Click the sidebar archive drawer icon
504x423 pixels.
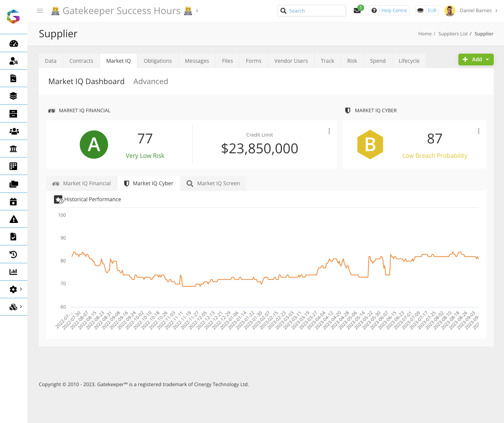14,113
